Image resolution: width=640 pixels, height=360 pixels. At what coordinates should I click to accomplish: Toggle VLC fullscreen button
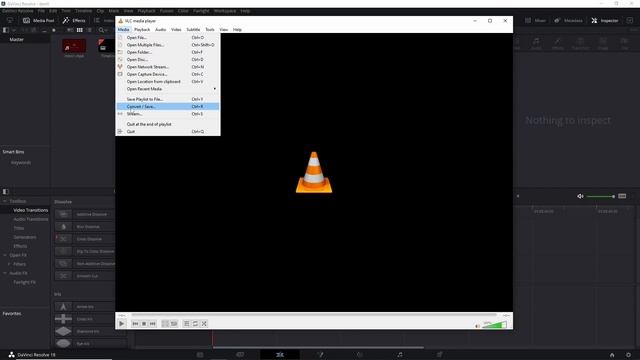coord(165,324)
